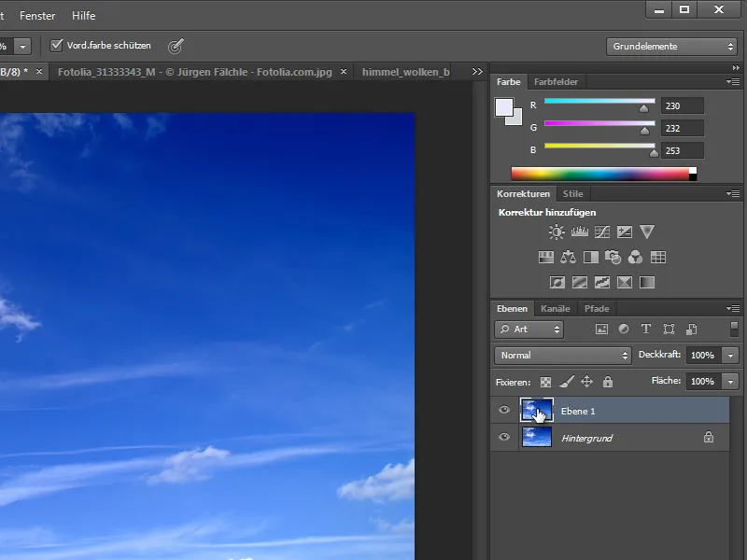The image size is (747, 560).
Task: Click the red channel R slider
Action: pos(599,101)
